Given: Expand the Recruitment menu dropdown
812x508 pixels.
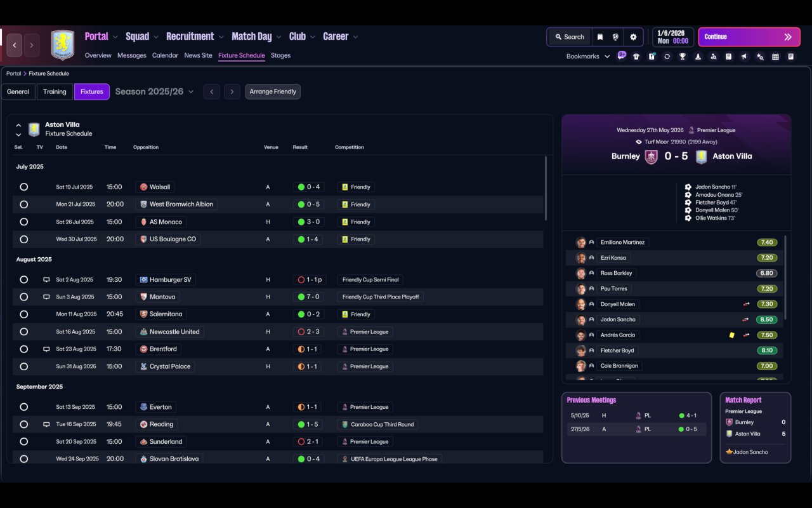Looking at the screenshot, I should tap(221, 37).
